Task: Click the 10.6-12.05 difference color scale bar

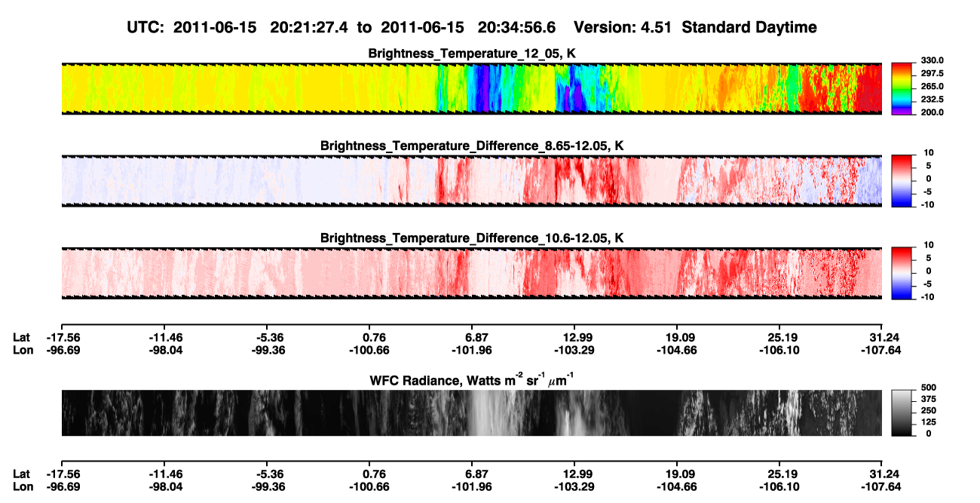Action: click(x=902, y=271)
